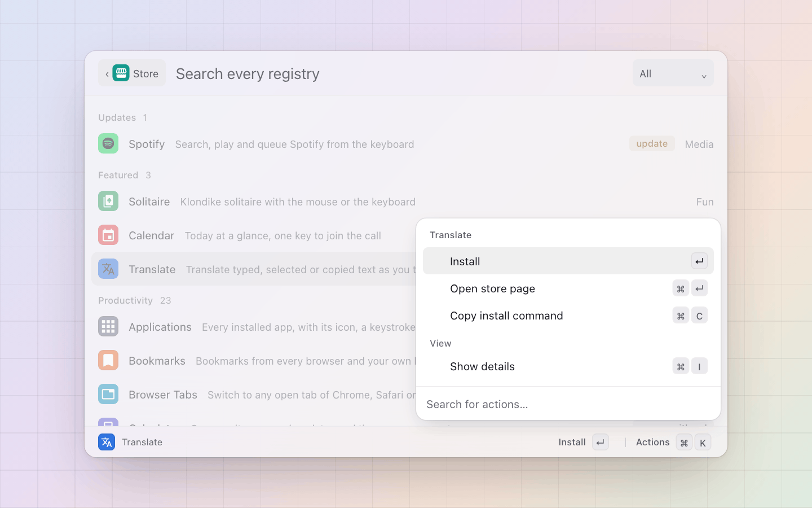This screenshot has width=812, height=508.
Task: Click the Calendar icon in Featured
Action: [108, 235]
